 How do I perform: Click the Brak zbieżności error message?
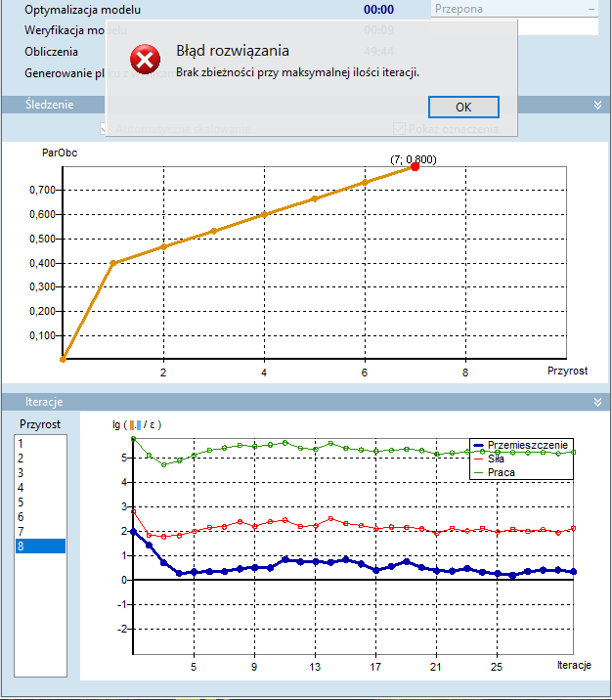(x=298, y=72)
